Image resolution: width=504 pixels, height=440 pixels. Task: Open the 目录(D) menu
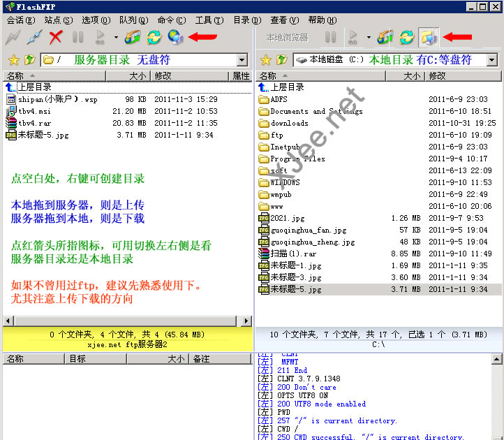[x=247, y=20]
